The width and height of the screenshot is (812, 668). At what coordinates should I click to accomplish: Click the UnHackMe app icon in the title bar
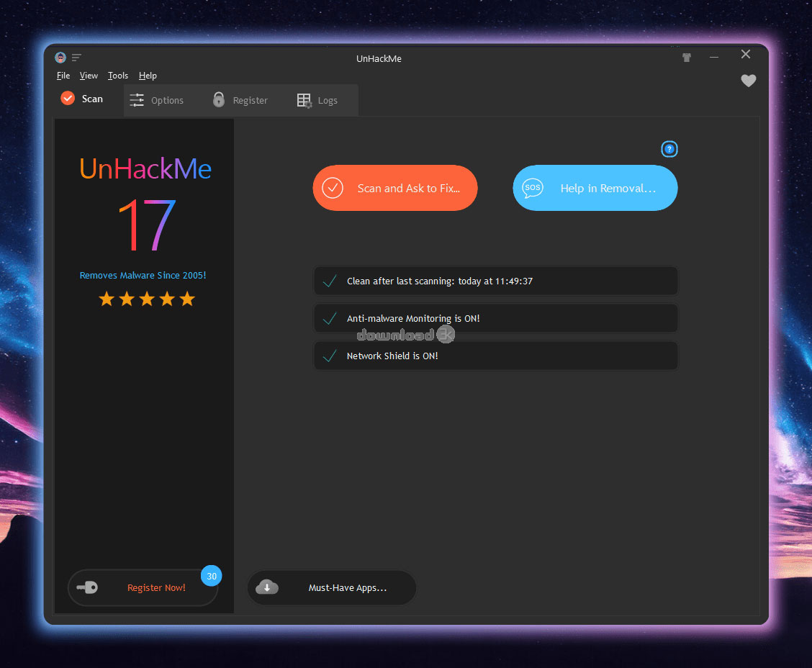(60, 58)
